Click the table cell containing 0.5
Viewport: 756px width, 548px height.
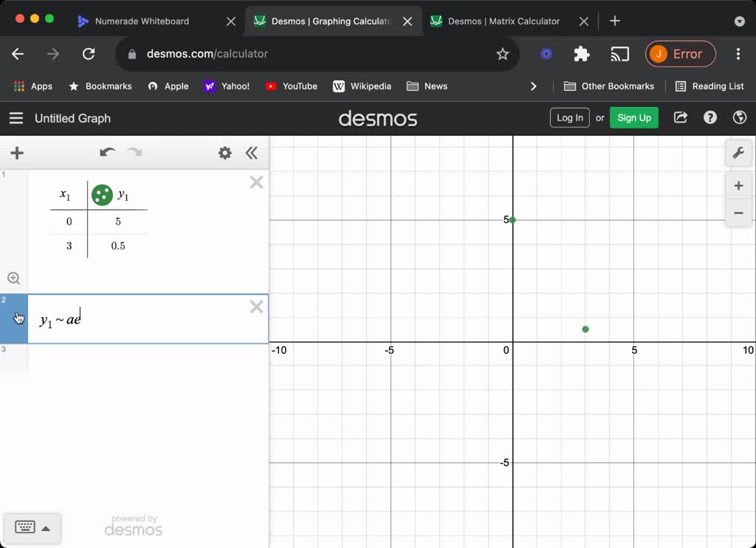[x=118, y=246]
